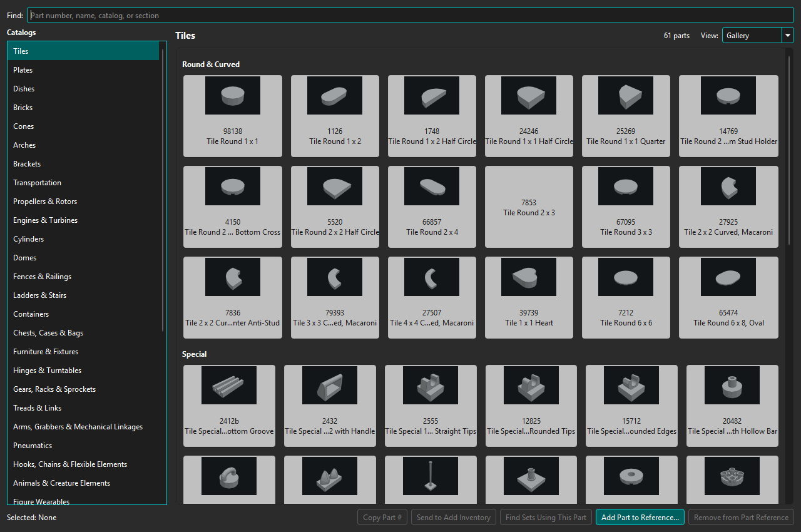Select part 7853 Tile Round 2 x 3

(529, 207)
